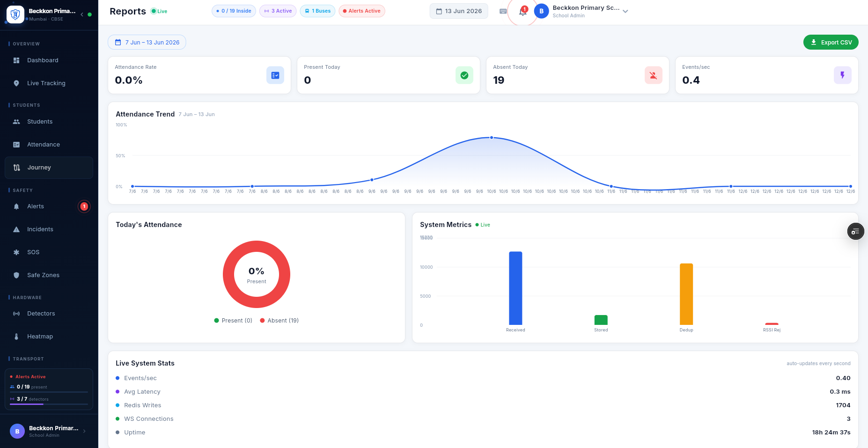
Task: Click the blue Received bar
Action: point(515,288)
